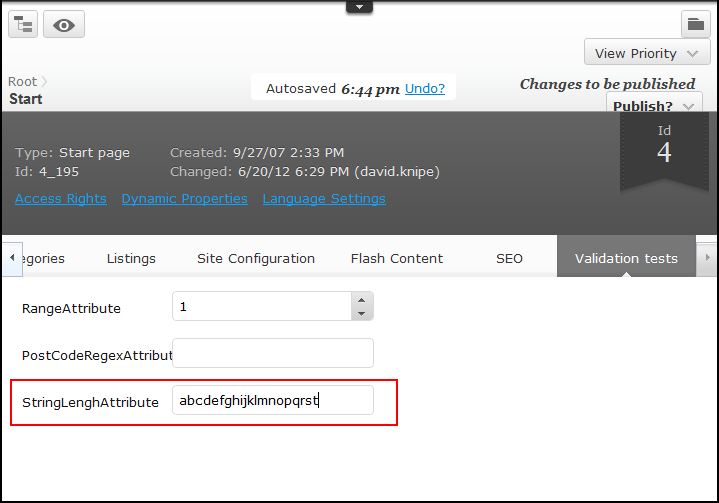
Task: Click the Id 4 bookmark badge
Action: 664,151
